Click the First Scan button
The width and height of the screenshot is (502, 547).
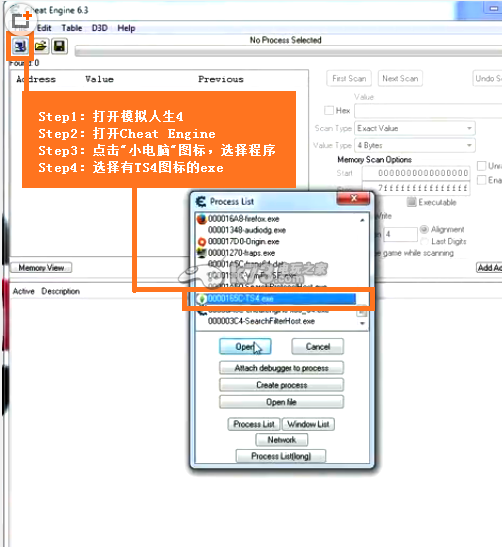tap(349, 78)
